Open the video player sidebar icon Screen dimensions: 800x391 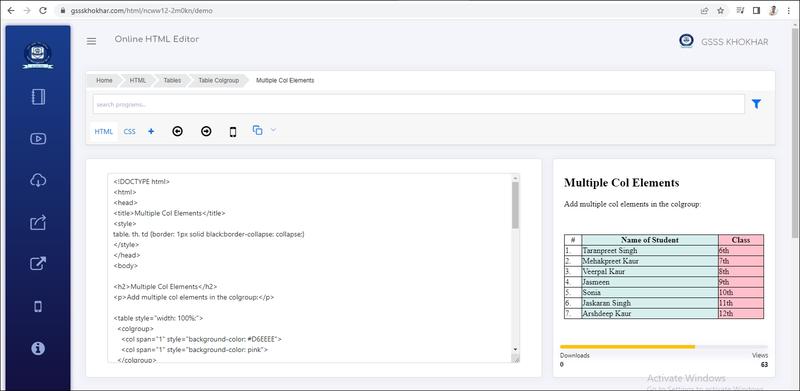click(x=38, y=138)
